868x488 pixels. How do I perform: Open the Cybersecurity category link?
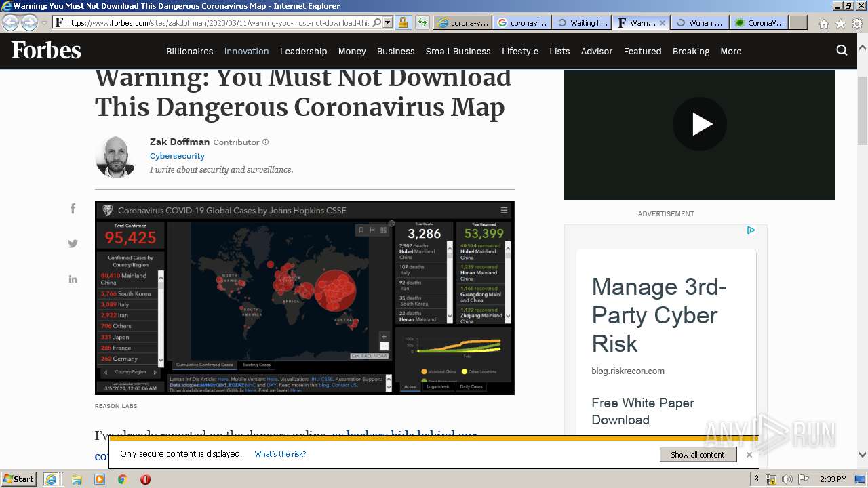click(x=177, y=156)
